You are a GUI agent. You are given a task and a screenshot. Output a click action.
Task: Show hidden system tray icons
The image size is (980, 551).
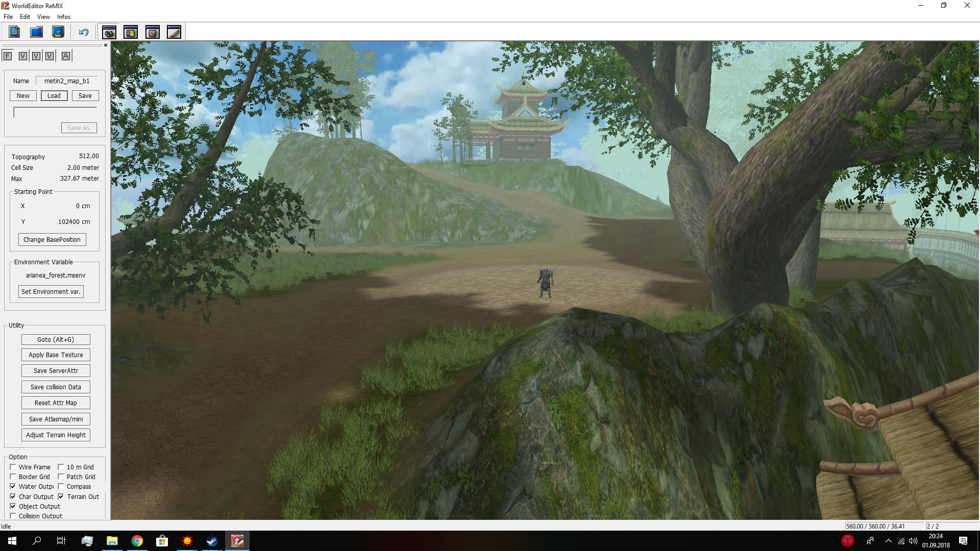pos(889,541)
